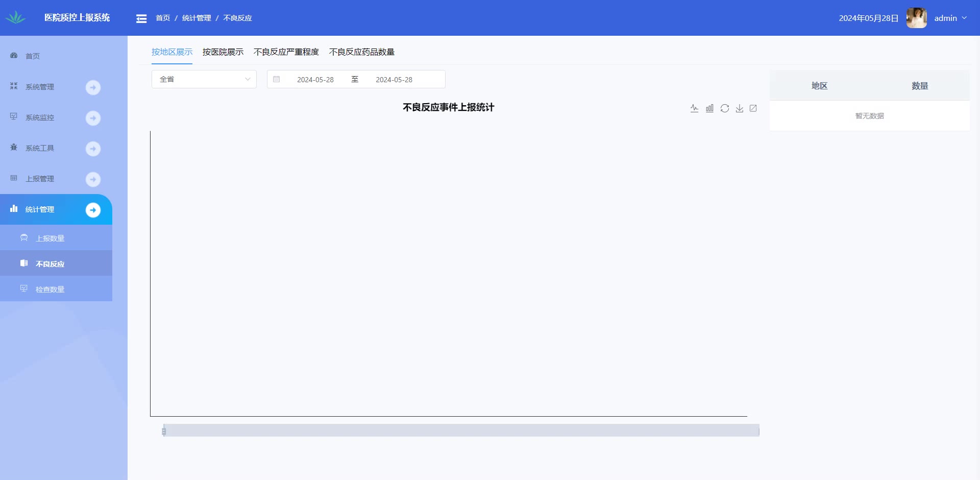Open the 系统管理 menu item
This screenshot has height=480, width=980.
tap(56, 87)
